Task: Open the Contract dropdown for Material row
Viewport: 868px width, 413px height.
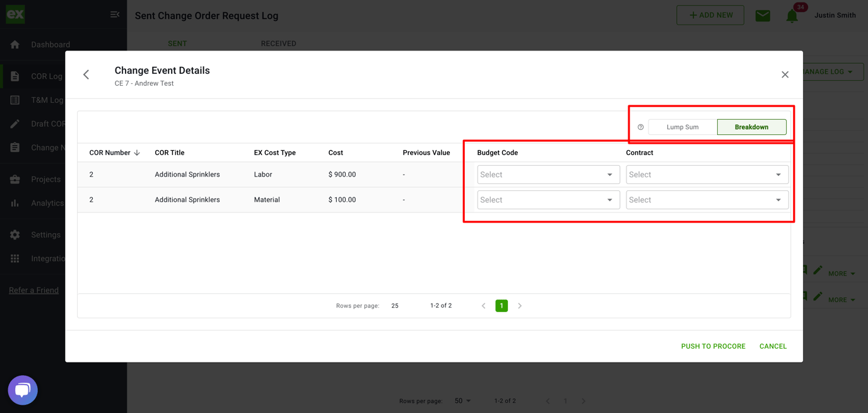Action: [x=707, y=200]
